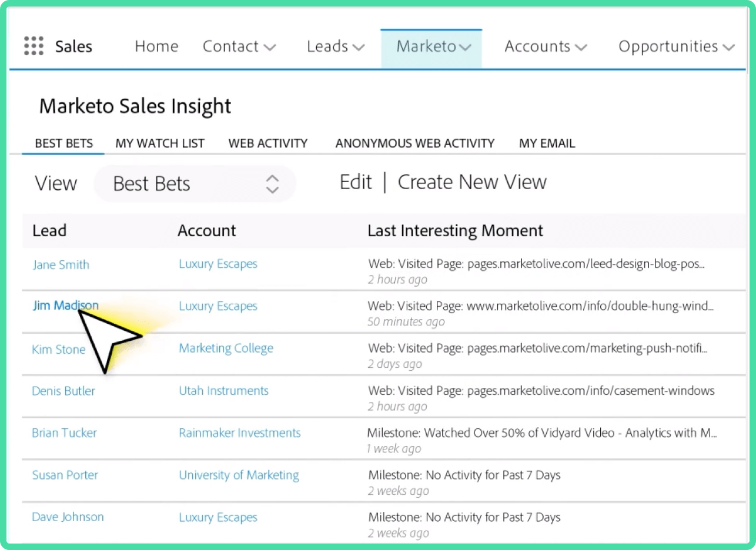Select the casement-windows visited page entry
Viewport: 756px width, 550px height.
[x=541, y=391]
